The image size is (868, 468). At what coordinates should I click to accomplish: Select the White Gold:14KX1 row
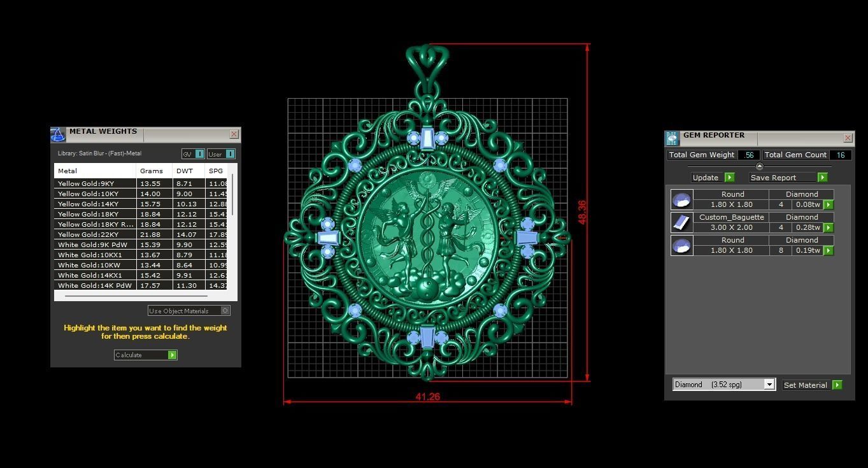point(141,275)
